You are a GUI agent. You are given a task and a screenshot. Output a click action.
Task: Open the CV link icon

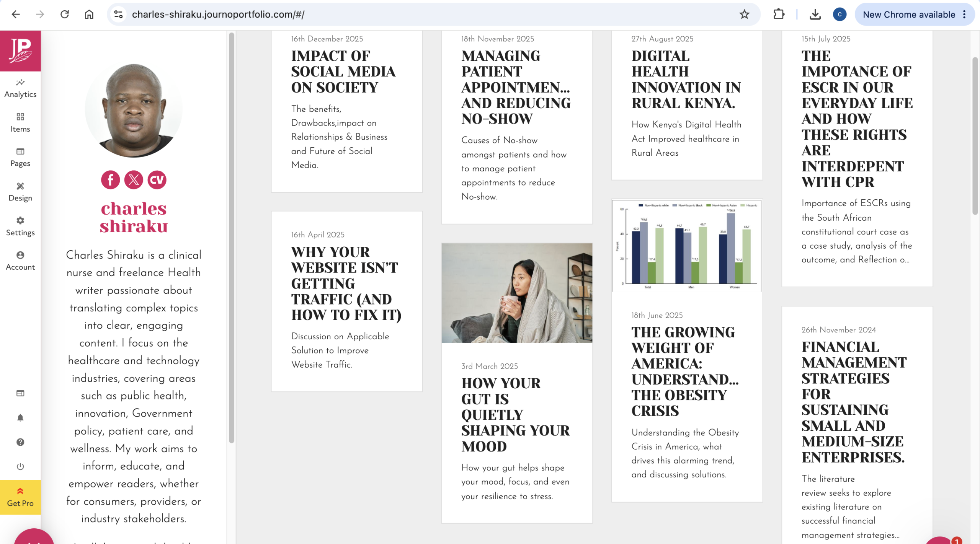point(157,180)
